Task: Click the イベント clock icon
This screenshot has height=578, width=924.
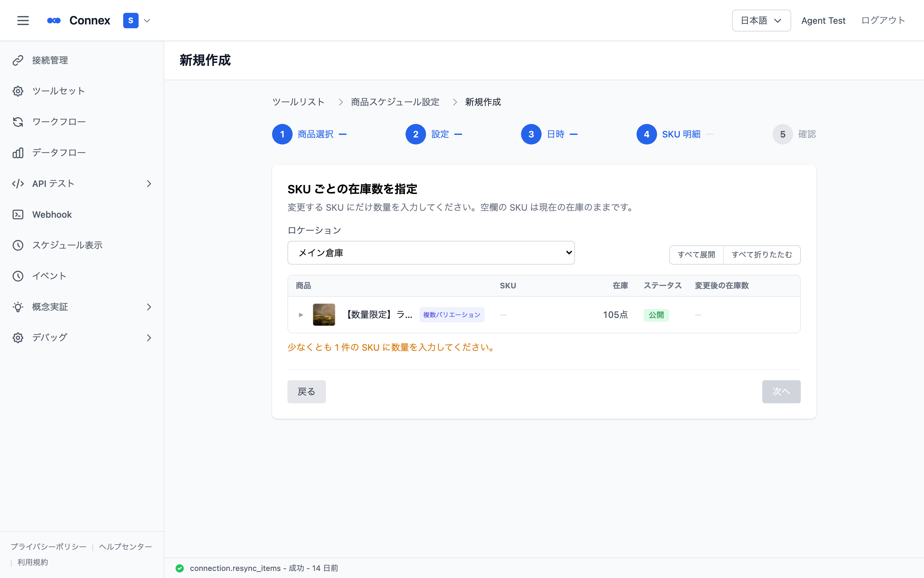Action: [x=18, y=276]
